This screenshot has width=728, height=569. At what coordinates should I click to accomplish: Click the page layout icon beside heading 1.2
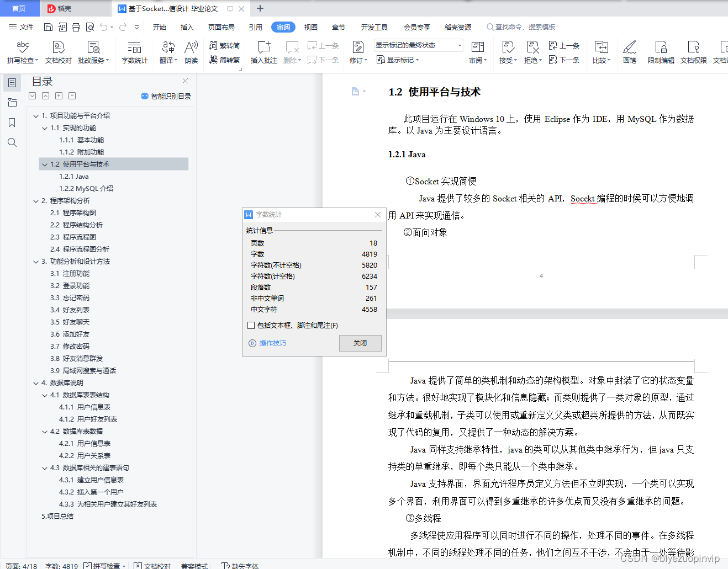point(356,91)
